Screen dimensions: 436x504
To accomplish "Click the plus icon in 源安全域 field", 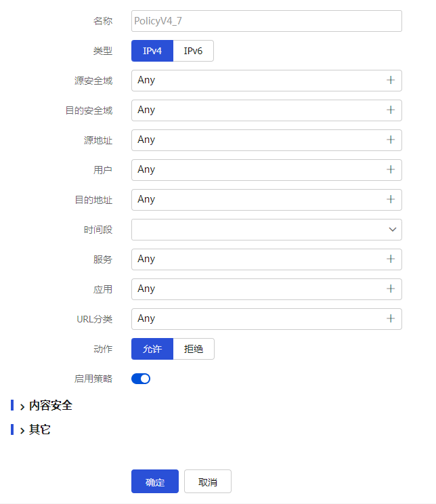I will pos(391,80).
